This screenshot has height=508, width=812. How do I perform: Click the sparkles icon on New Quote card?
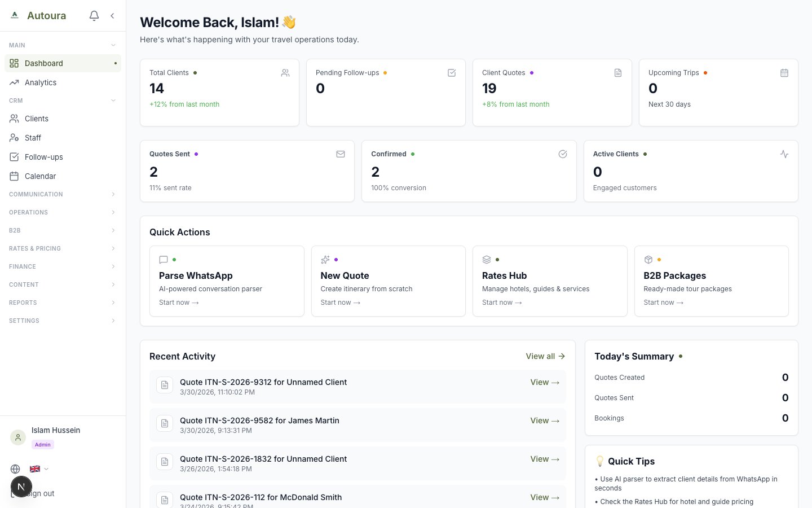325,260
